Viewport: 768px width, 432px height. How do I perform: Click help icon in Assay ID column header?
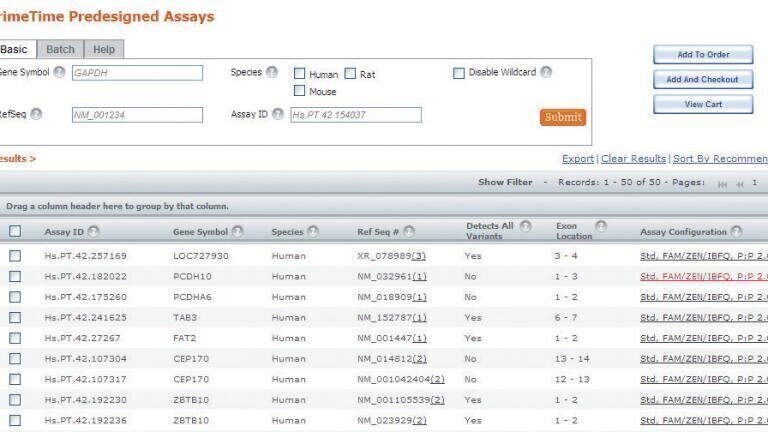[94, 231]
